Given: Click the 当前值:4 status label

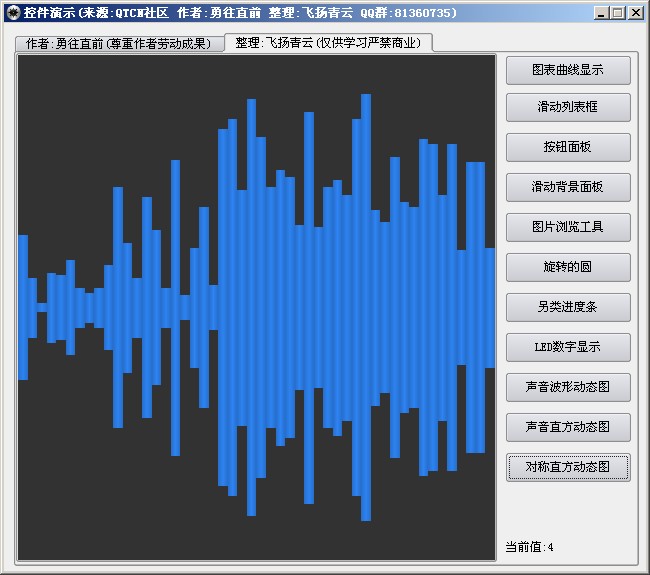Looking at the screenshot, I should click(x=529, y=547).
